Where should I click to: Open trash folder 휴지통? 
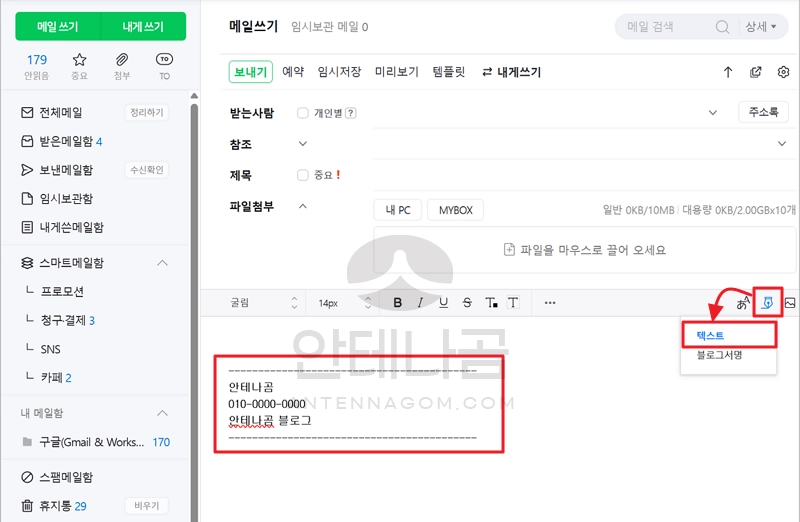(x=54, y=506)
